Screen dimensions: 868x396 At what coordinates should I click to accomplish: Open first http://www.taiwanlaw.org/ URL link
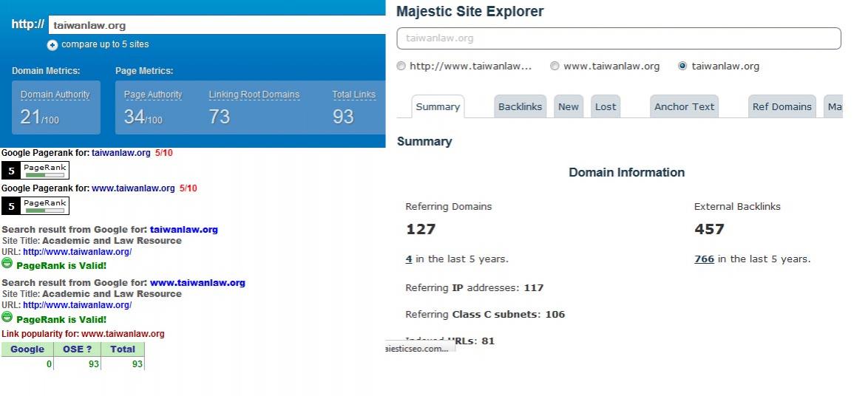pyautogui.click(x=78, y=252)
